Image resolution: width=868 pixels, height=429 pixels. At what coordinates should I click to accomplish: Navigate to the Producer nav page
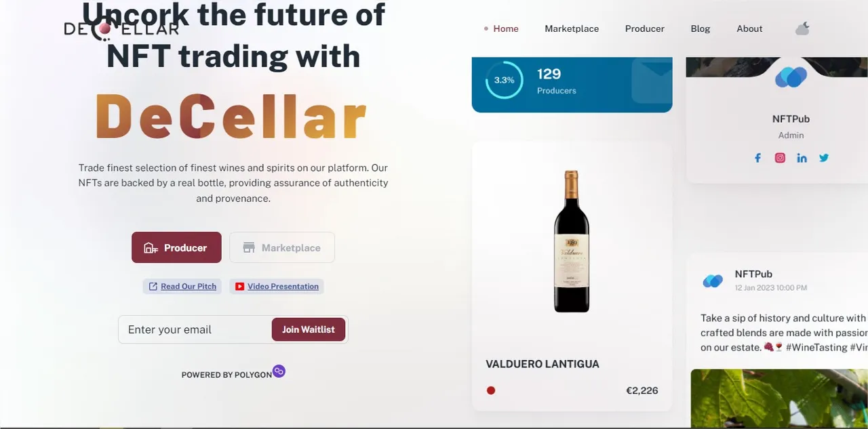pyautogui.click(x=645, y=28)
